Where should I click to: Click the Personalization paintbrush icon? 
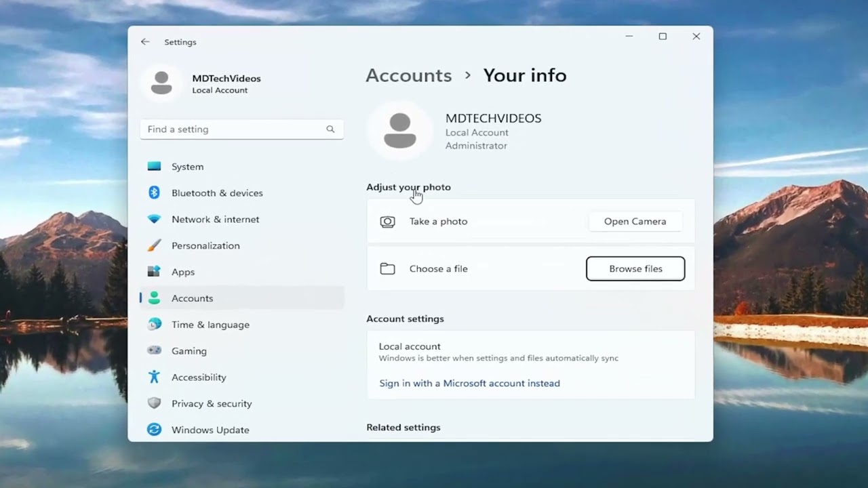155,245
